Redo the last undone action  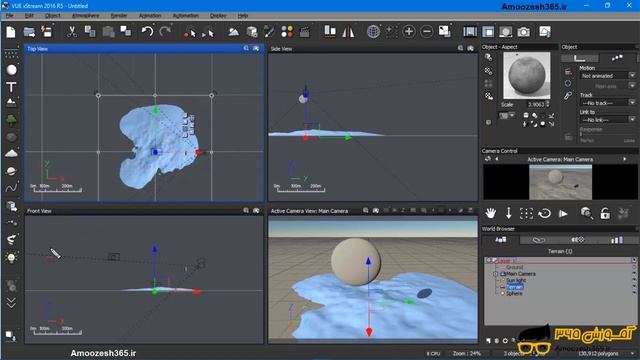coord(165,32)
